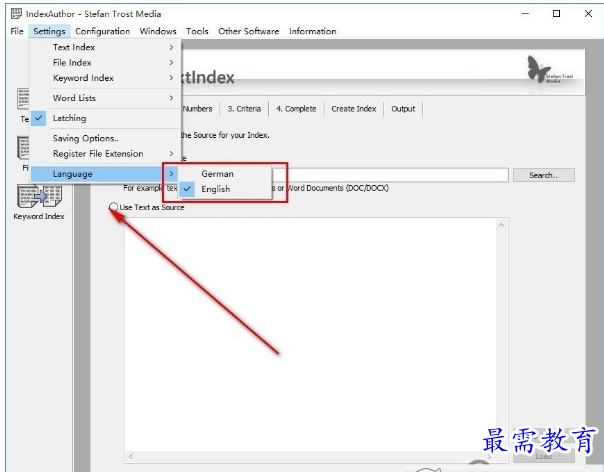The width and height of the screenshot is (604, 472).
Task: Open the File menu
Action: 17,31
